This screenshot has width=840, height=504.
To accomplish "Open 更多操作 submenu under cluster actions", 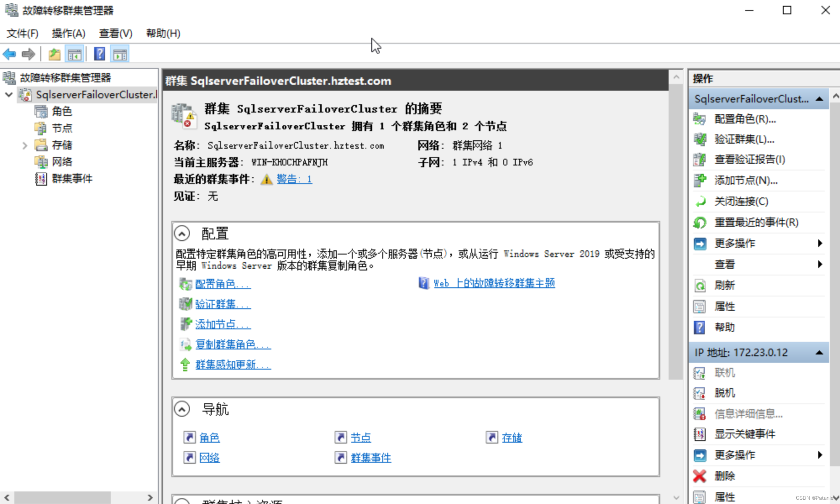I will coord(759,244).
